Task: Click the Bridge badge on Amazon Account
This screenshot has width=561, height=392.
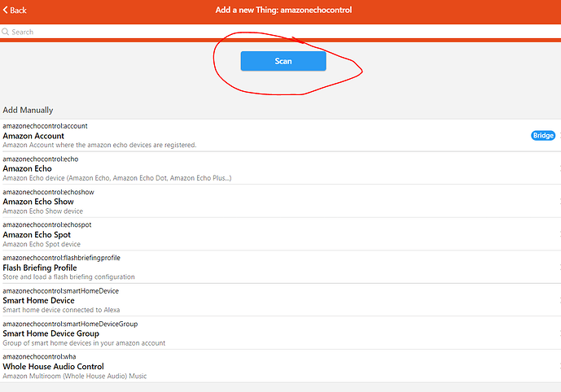Action: pyautogui.click(x=543, y=136)
